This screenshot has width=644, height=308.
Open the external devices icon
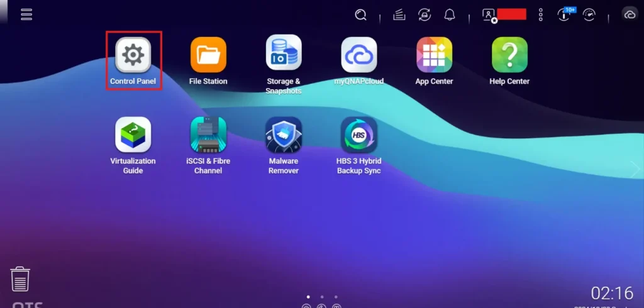(425, 15)
